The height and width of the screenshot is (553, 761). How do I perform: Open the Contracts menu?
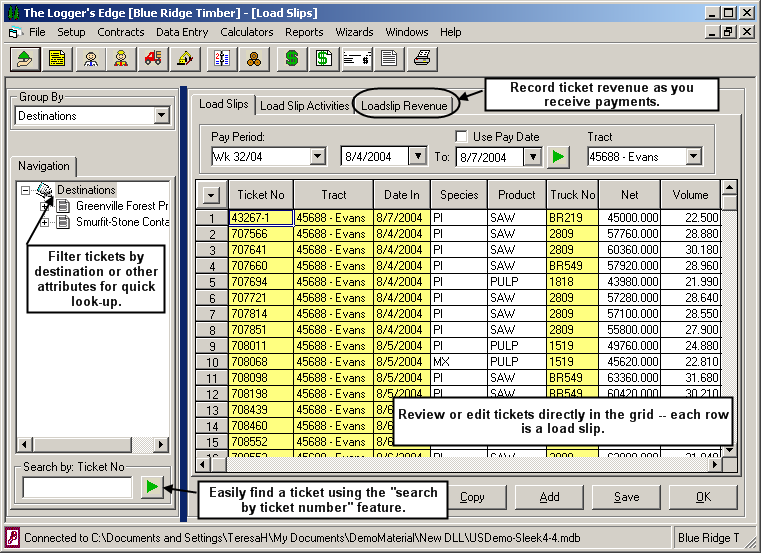(120, 32)
